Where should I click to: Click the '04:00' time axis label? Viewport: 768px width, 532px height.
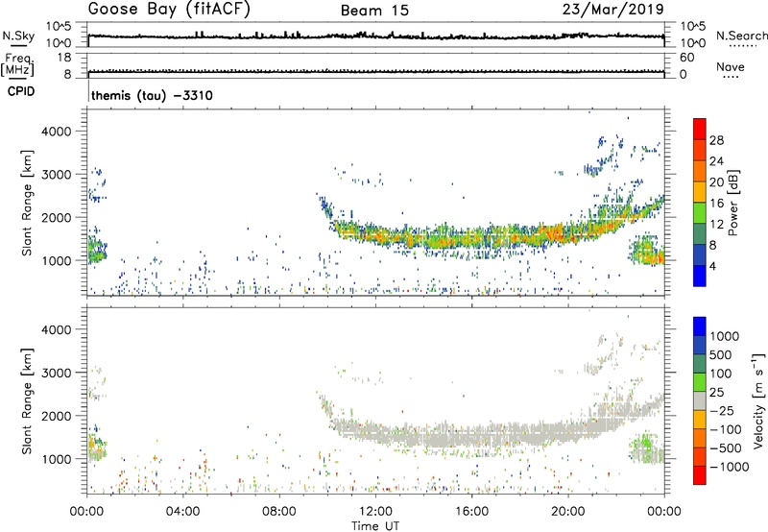coord(182,512)
